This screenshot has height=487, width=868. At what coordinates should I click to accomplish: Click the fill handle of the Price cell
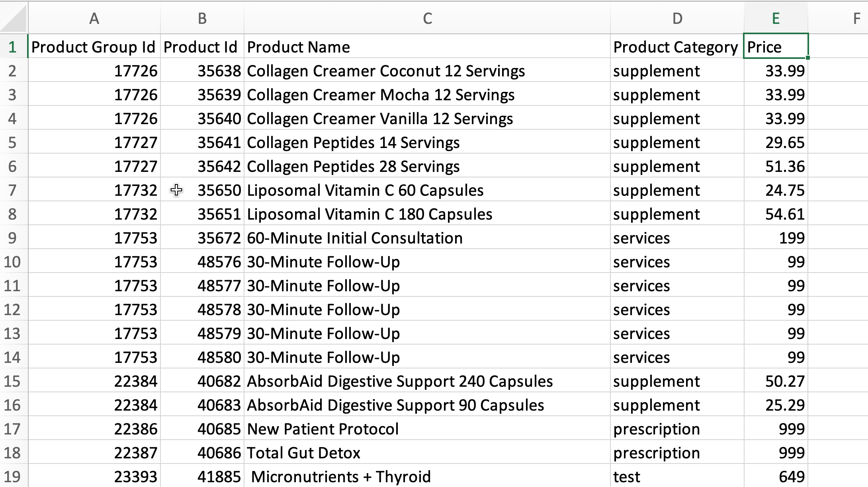(x=807, y=58)
